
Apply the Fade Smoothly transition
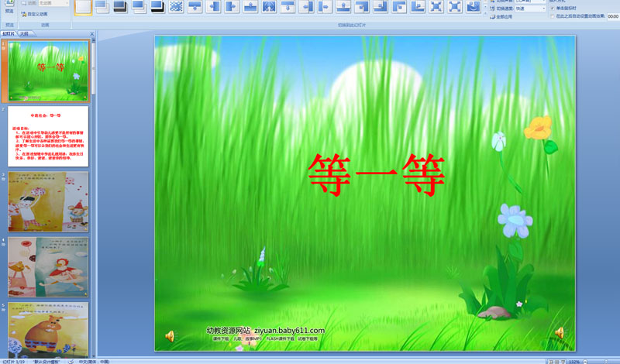(102, 7)
